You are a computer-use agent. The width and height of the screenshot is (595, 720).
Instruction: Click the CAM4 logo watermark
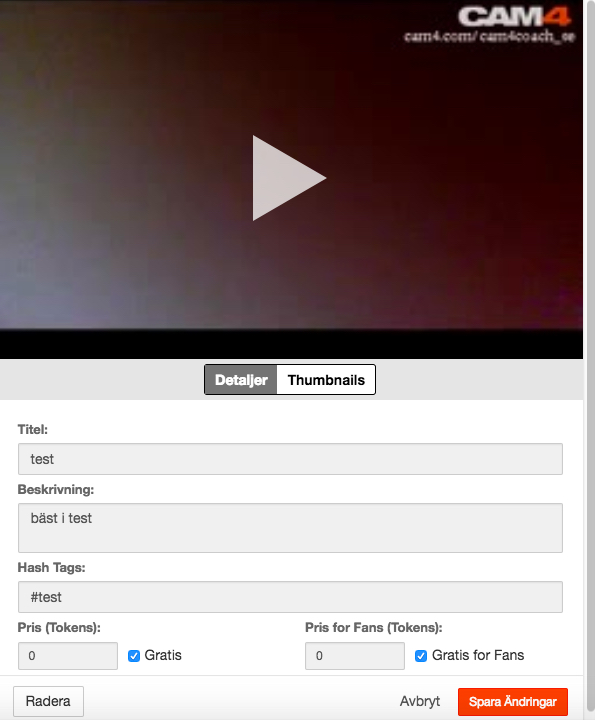pos(515,17)
